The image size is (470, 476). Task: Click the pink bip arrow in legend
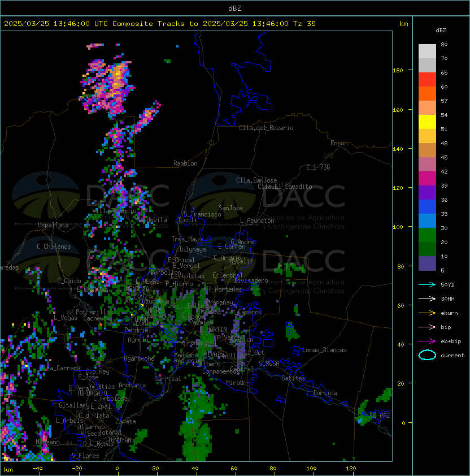pyautogui.click(x=427, y=327)
